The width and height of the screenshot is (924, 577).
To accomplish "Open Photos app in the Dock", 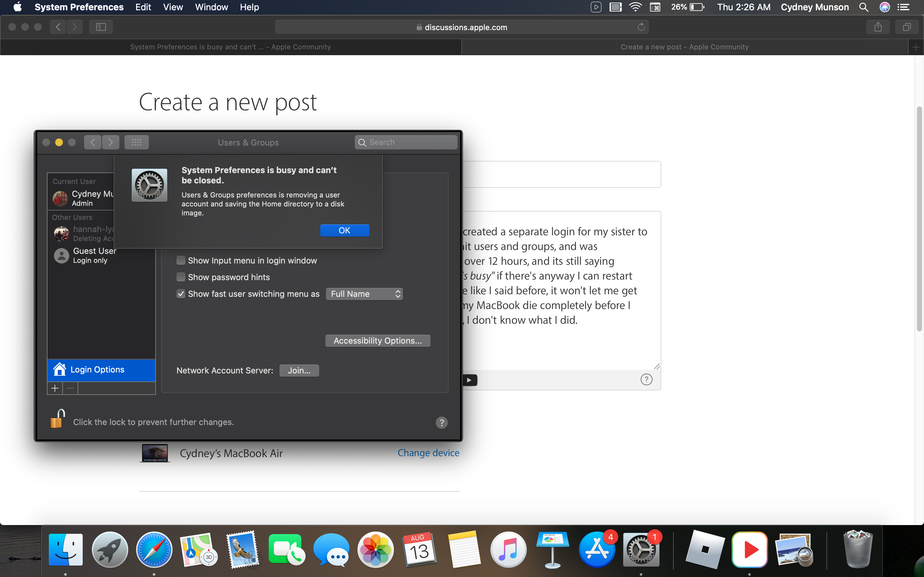I will [x=375, y=550].
